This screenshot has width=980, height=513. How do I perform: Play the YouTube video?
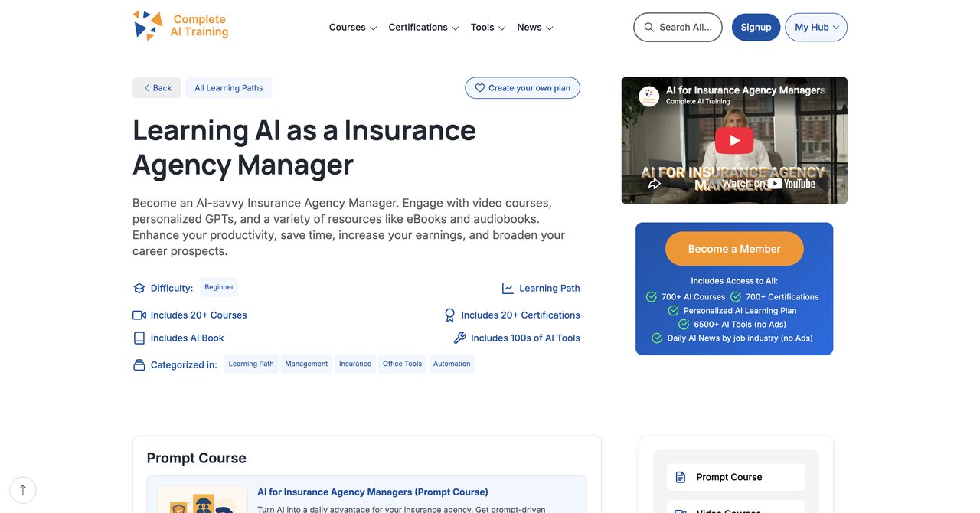coord(734,141)
